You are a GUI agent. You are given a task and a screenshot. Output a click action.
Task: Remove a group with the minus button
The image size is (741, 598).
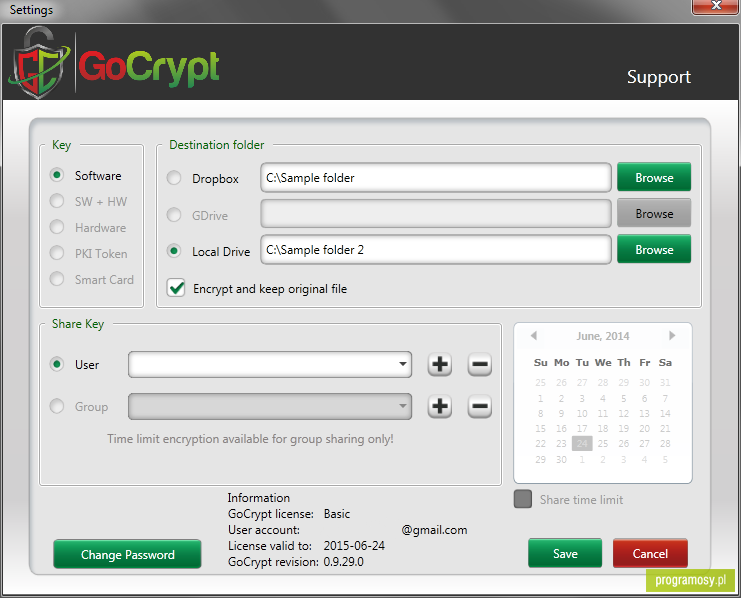pos(480,406)
